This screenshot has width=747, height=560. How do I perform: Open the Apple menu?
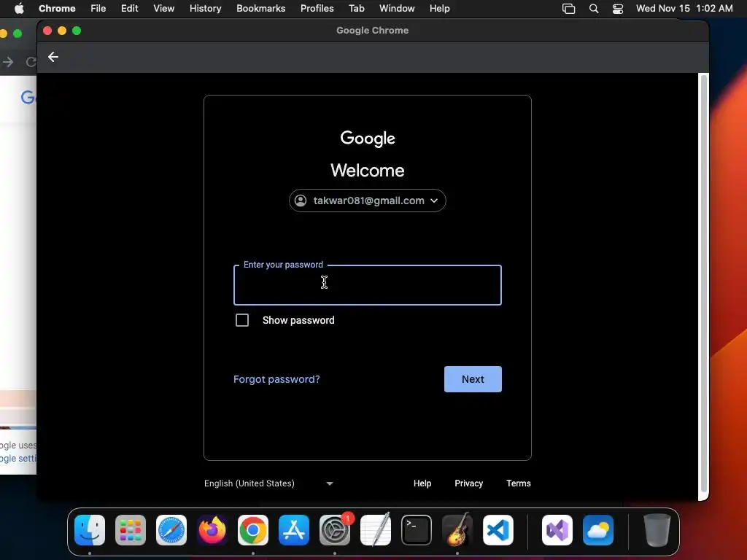coord(19,9)
